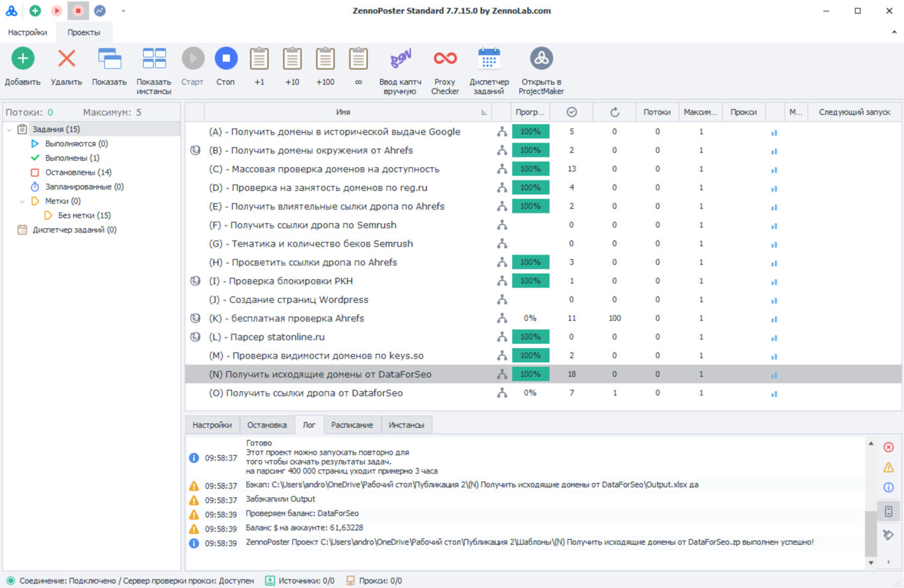Open Диспетчер заданий from the ribbon
The width and height of the screenshot is (904, 588).
(489, 72)
